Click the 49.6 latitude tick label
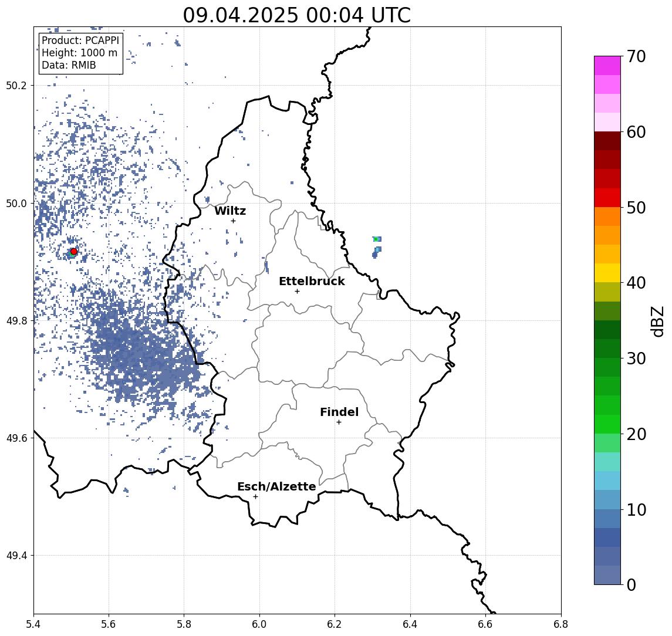Image resolution: width=672 pixels, height=636 pixels. coord(16,438)
